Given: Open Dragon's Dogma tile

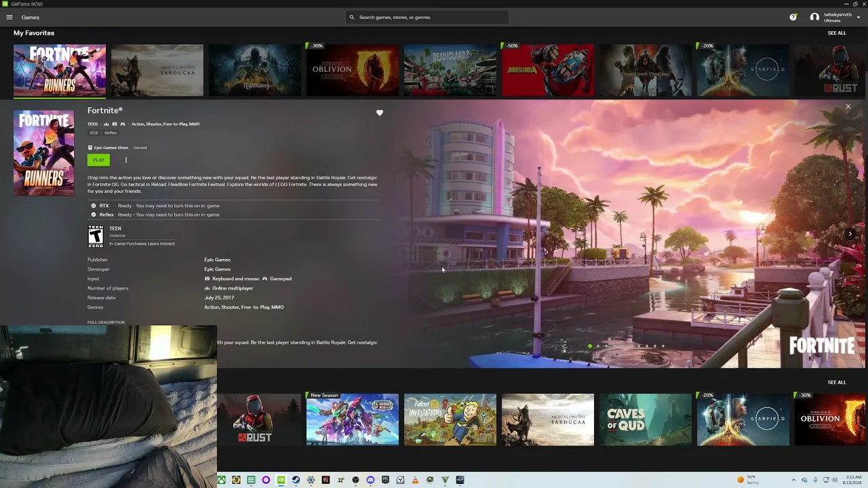Looking at the screenshot, I should click(646, 70).
